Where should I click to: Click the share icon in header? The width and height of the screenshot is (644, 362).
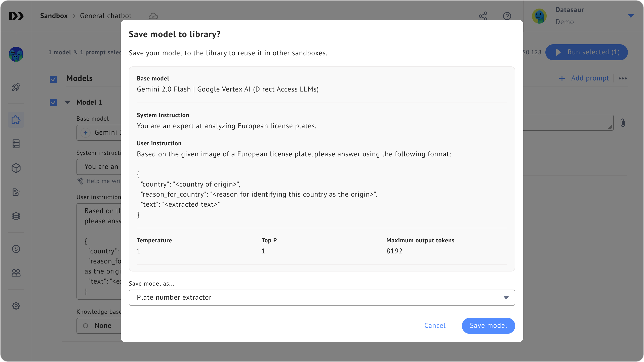[x=483, y=16]
